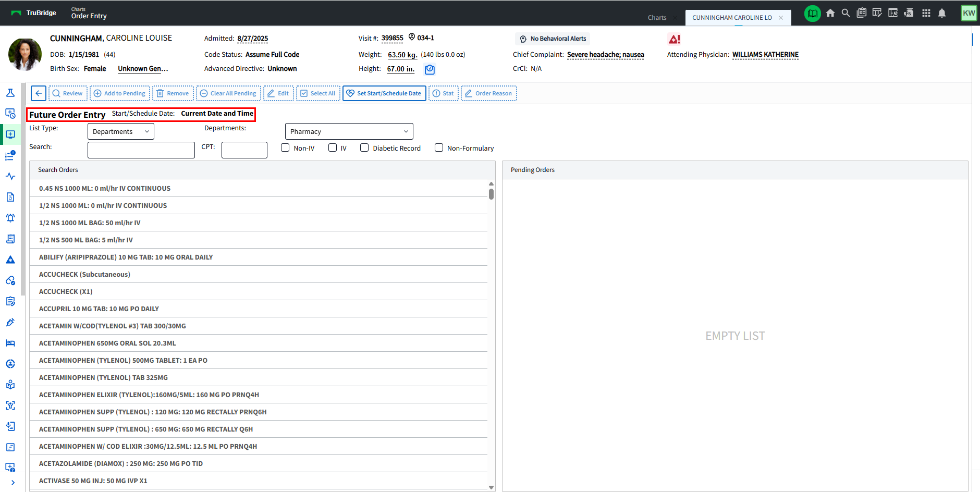Viewport: 980px width, 492px height.
Task: Check the Diabetic Record checkbox
Action: click(x=364, y=148)
